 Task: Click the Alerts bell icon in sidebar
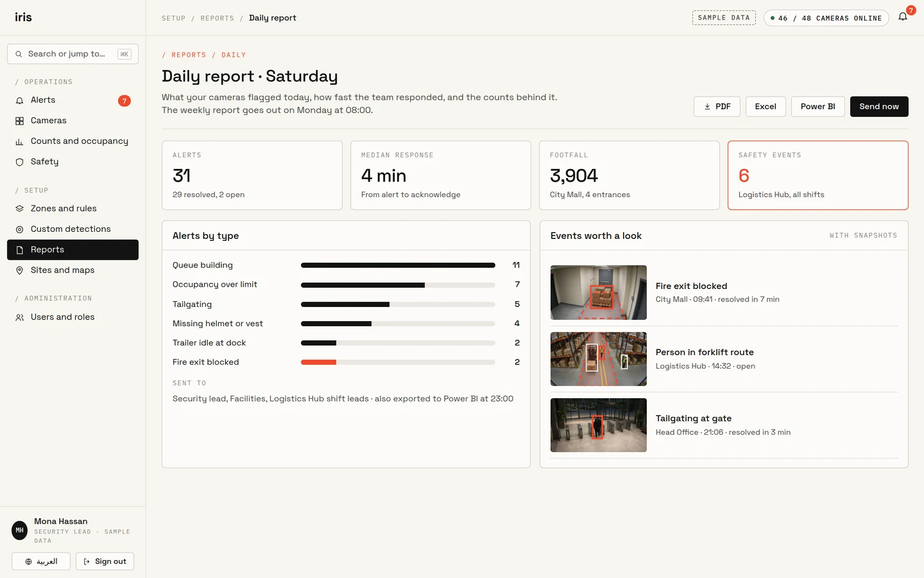(x=19, y=100)
